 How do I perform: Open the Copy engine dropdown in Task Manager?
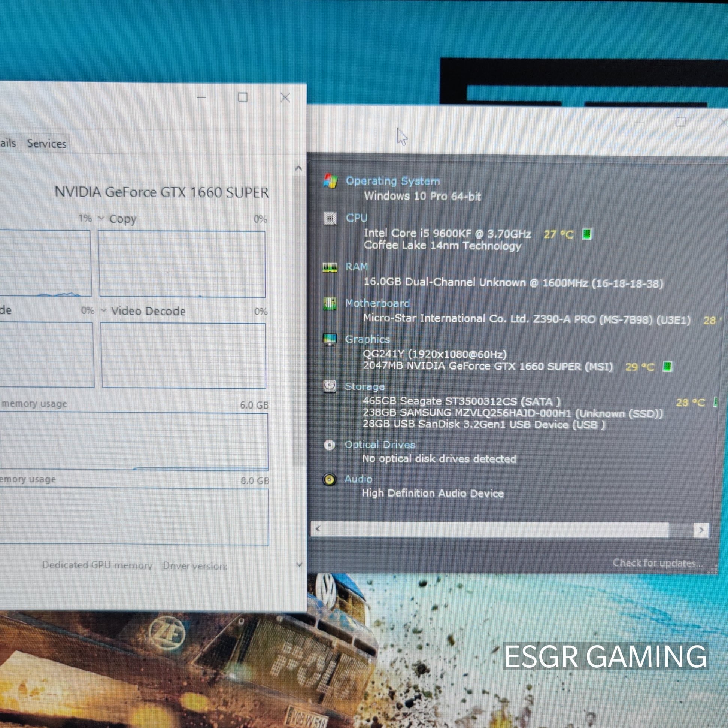click(x=101, y=218)
